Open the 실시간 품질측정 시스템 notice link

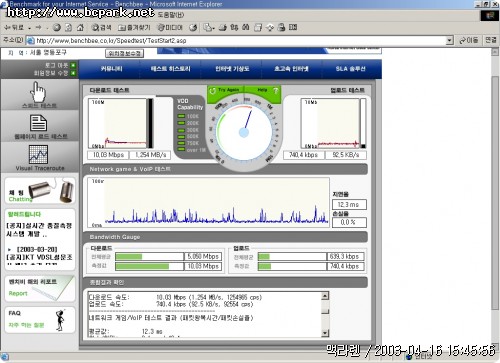click(39, 230)
